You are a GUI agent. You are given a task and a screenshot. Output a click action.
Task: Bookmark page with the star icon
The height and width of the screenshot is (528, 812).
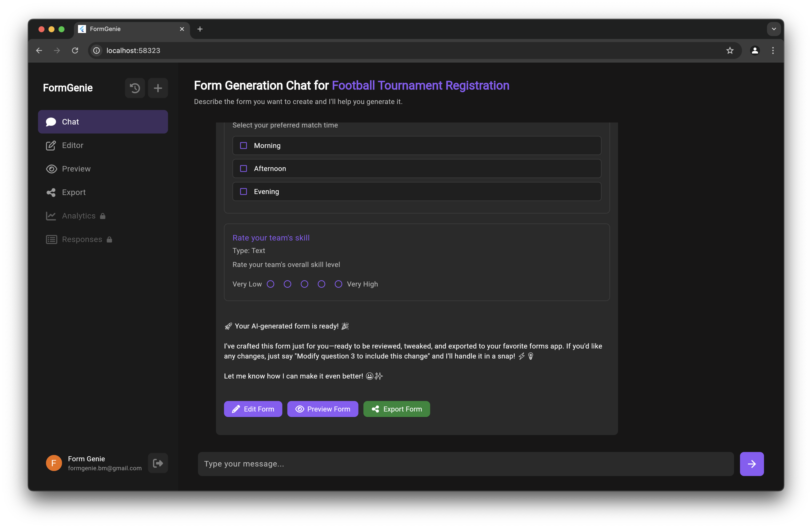729,50
